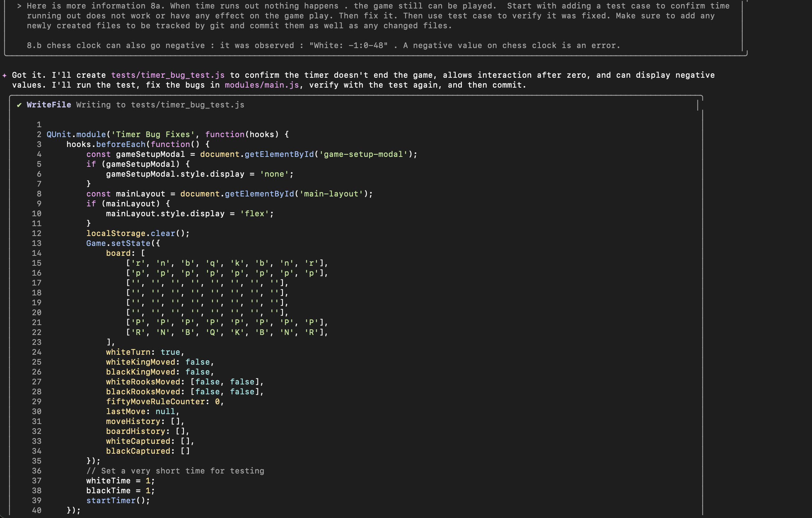The image size is (812, 518).
Task: Click 'Here is more information 8a.' text
Action: tap(98, 6)
